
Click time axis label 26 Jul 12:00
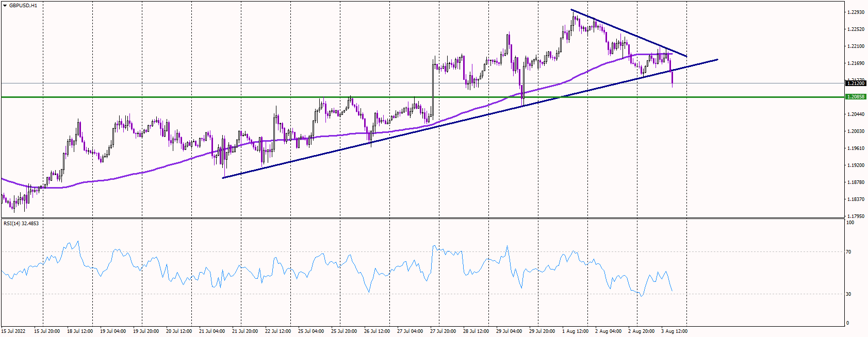(377, 331)
